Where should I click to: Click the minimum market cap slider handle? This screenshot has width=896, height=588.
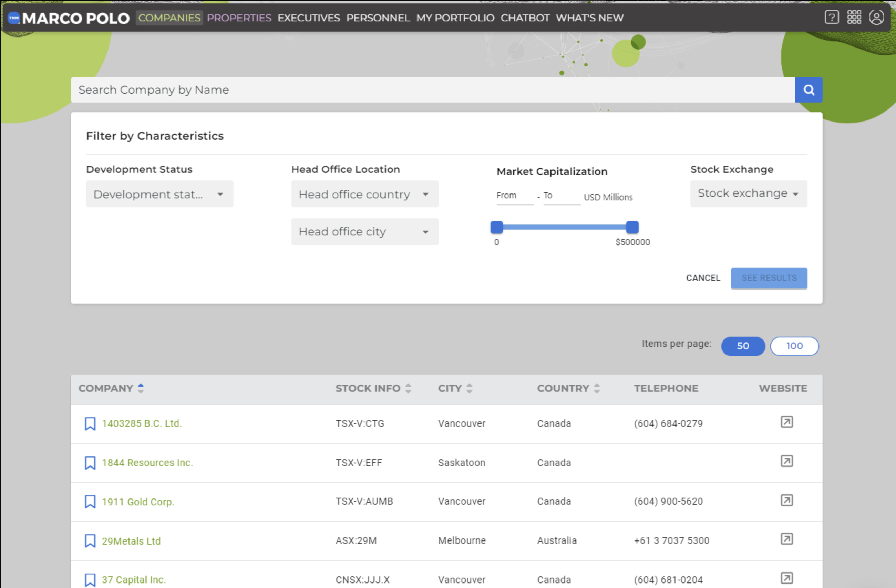(496, 227)
